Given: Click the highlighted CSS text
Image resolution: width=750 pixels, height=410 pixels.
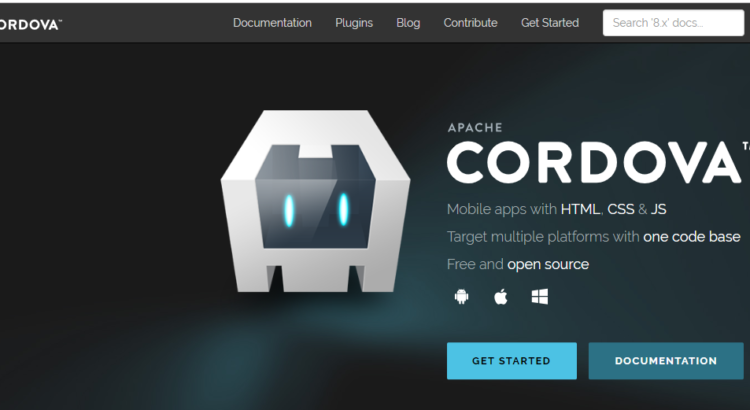Looking at the screenshot, I should [621, 209].
